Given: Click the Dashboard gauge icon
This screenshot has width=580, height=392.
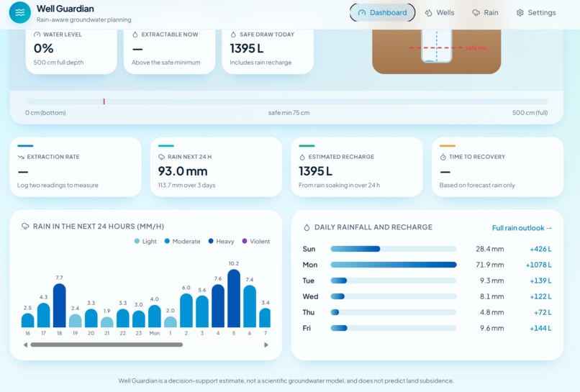Looking at the screenshot, I should pyautogui.click(x=362, y=13).
